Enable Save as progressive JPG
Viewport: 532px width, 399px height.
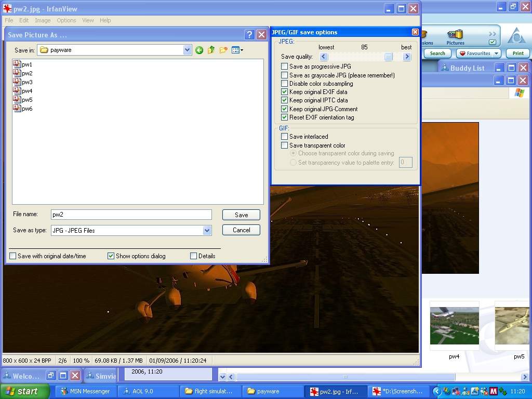tap(284, 66)
